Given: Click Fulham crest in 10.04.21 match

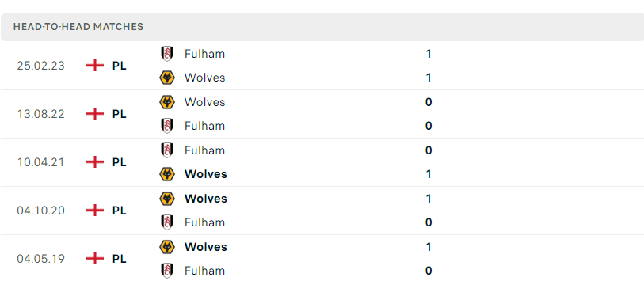Looking at the screenshot, I should point(167,150).
